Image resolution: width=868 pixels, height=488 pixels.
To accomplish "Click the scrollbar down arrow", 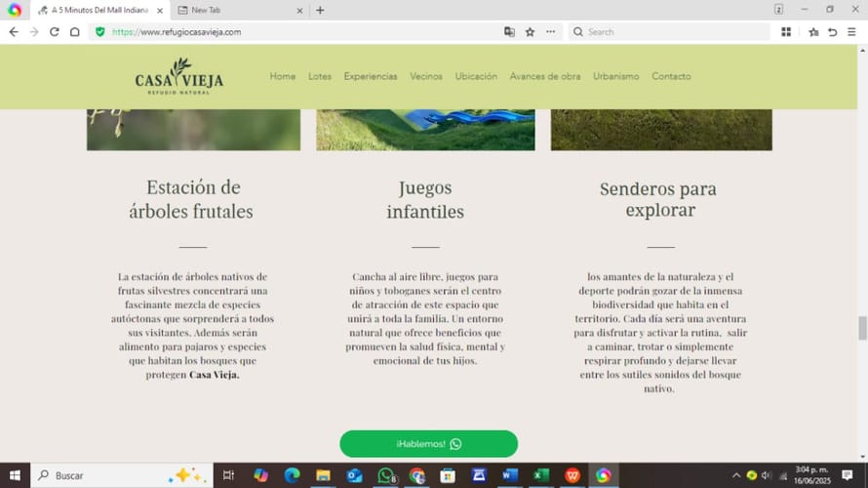I will point(862,457).
